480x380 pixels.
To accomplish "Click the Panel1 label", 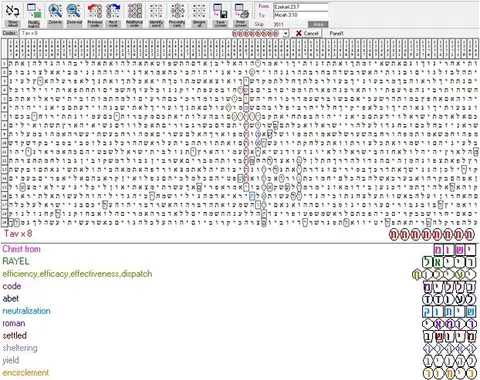I will (x=336, y=33).
